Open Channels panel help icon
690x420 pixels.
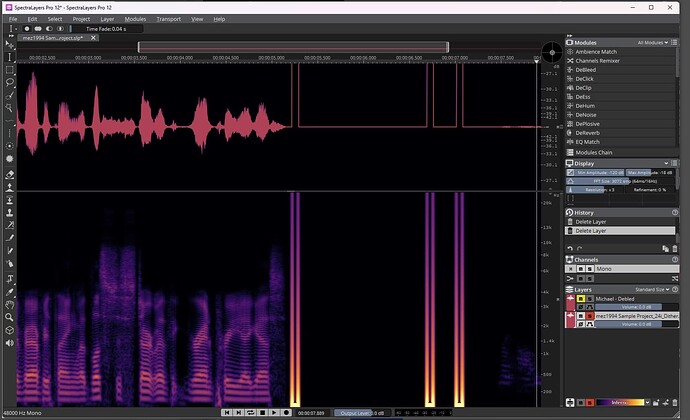coord(675,259)
